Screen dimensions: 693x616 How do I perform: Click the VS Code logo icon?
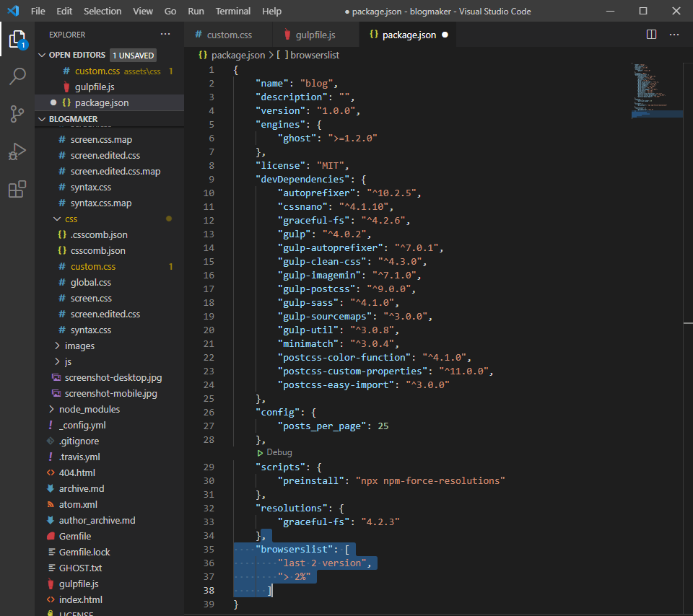13,11
